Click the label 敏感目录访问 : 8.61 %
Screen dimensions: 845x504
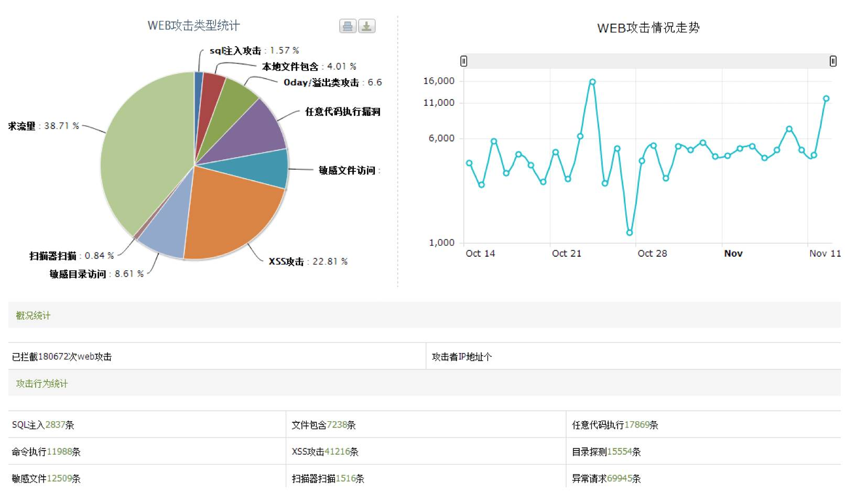pos(96,274)
